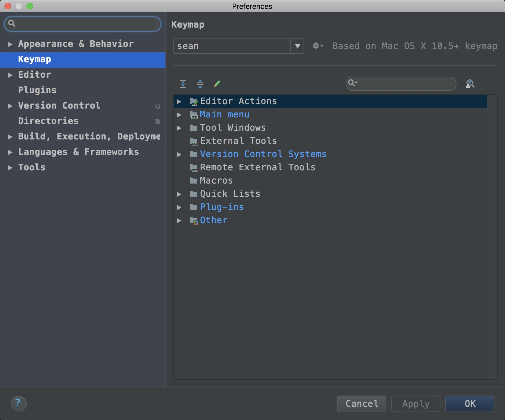Select Tools category in sidebar
The image size is (505, 420).
tap(32, 167)
